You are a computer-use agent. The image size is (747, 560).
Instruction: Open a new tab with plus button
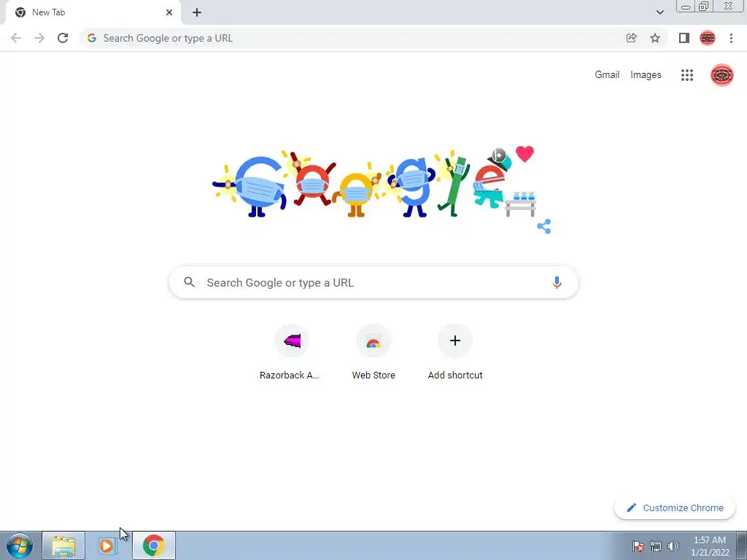pyautogui.click(x=197, y=12)
